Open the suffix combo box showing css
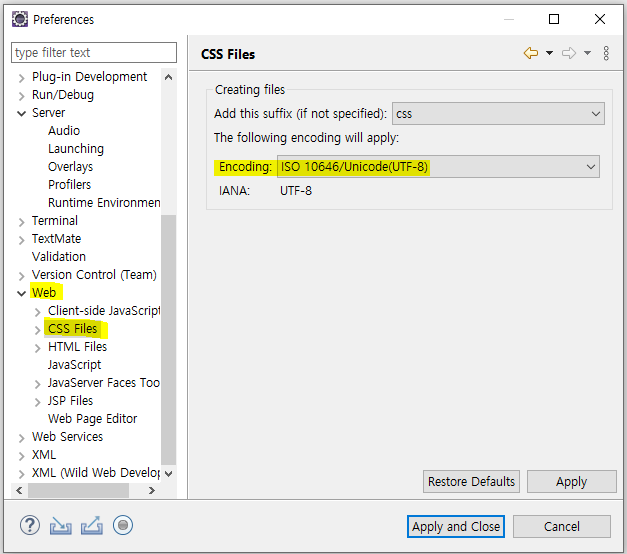The width and height of the screenshot is (627, 554). pyautogui.click(x=498, y=114)
